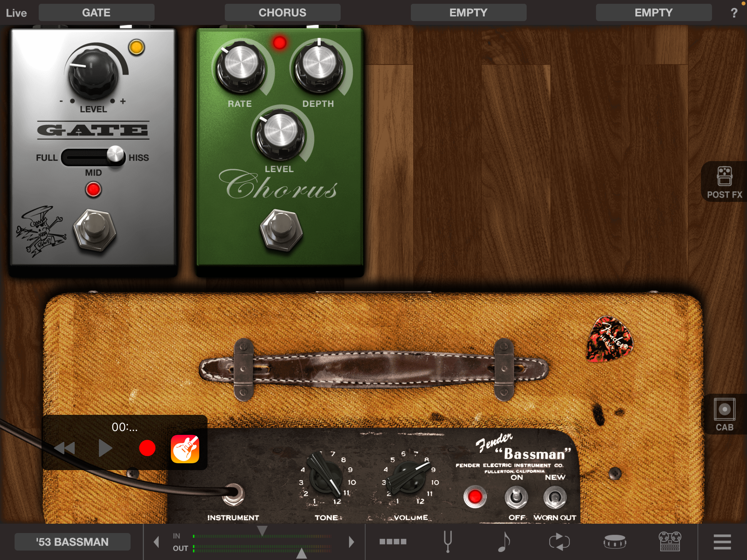This screenshot has height=560, width=747.
Task: Select the fourth slot labeled EMPTY
Action: click(654, 13)
